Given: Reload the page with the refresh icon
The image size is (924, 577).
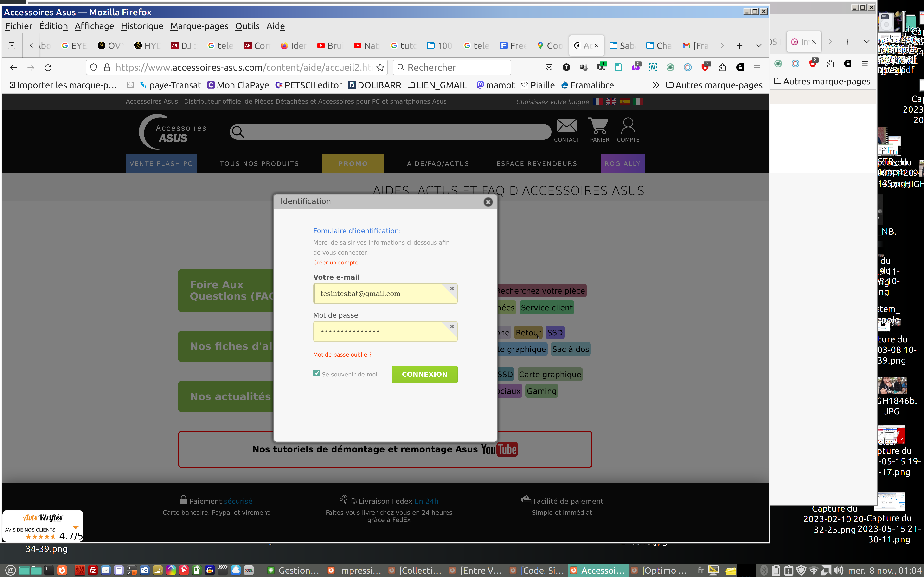Looking at the screenshot, I should (x=48, y=68).
